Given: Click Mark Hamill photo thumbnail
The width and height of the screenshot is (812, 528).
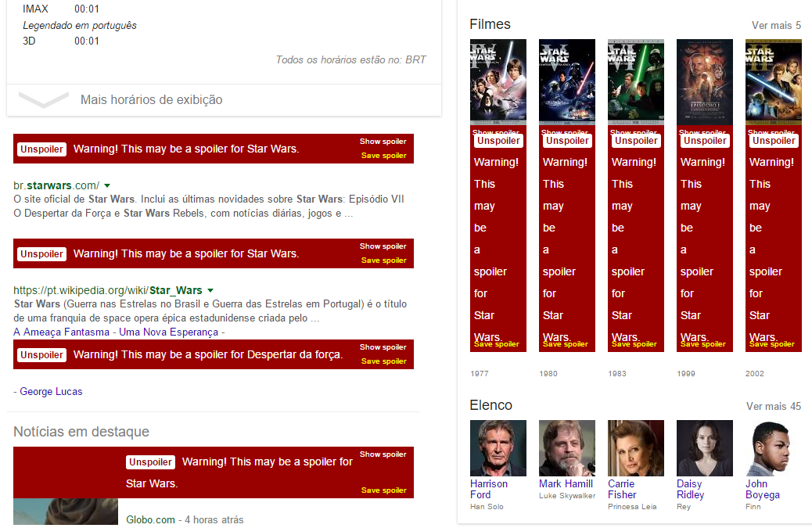Looking at the screenshot, I should tap(567, 448).
